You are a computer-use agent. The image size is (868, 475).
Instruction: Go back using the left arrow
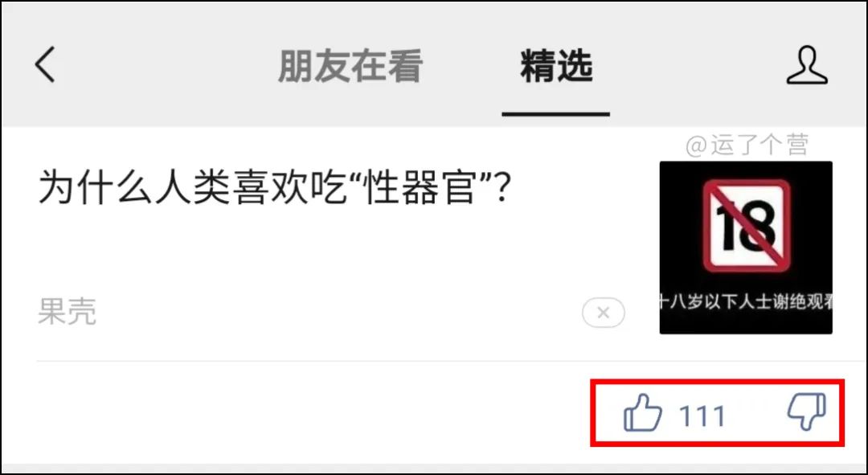tap(45, 64)
